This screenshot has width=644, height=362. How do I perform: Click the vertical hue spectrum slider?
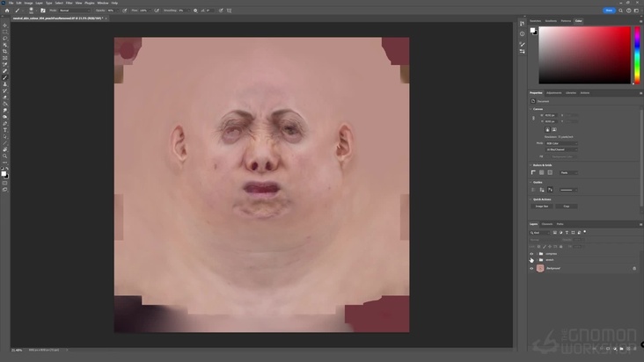pos(637,55)
